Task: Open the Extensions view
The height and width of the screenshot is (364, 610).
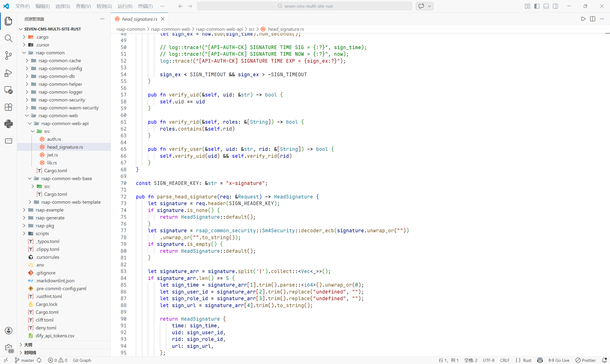Action: [9, 107]
